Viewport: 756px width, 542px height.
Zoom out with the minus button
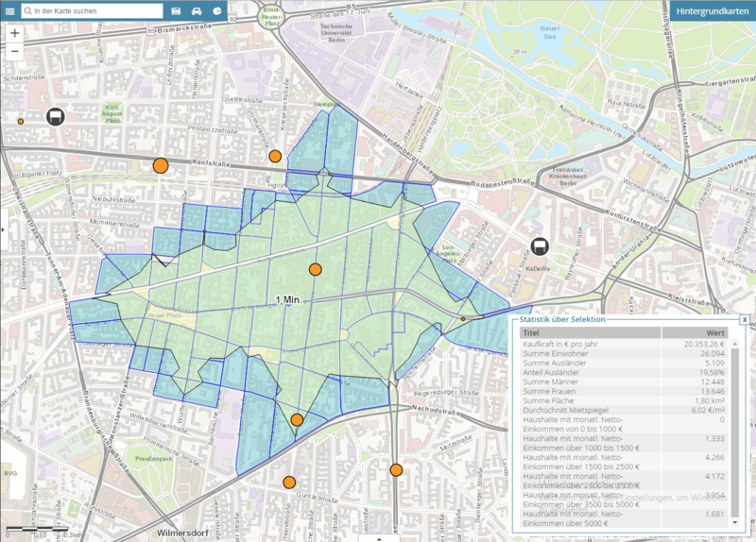(15, 50)
